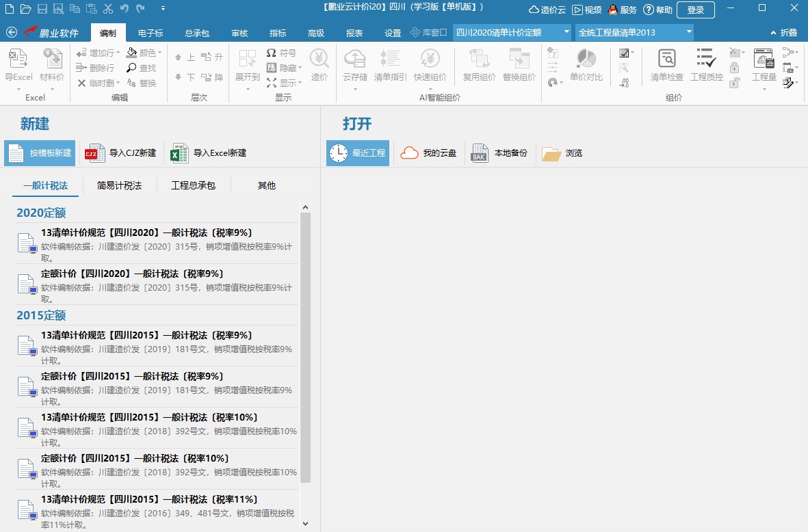Click the back arrow beside 鹏业软件
This screenshot has height=532, width=808.
pyautogui.click(x=12, y=32)
